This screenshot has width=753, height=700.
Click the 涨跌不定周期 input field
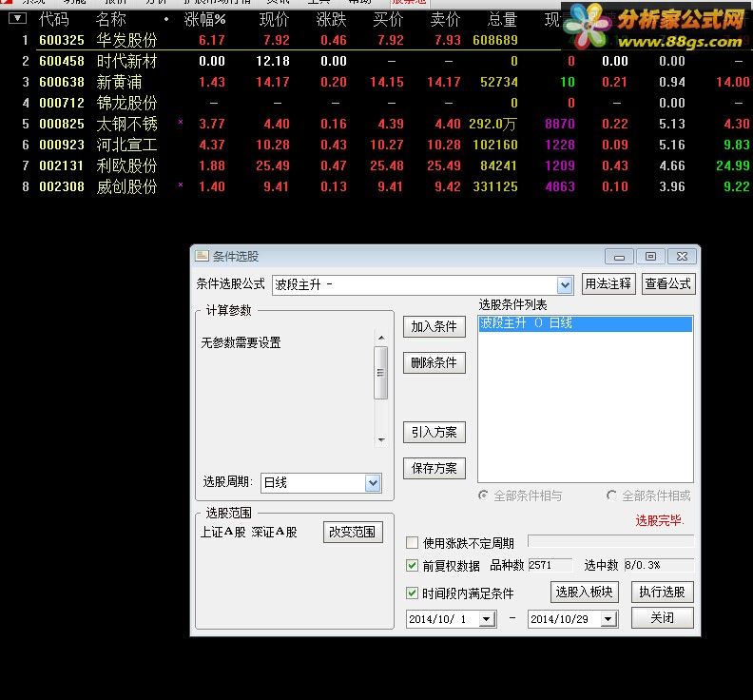coord(610,541)
